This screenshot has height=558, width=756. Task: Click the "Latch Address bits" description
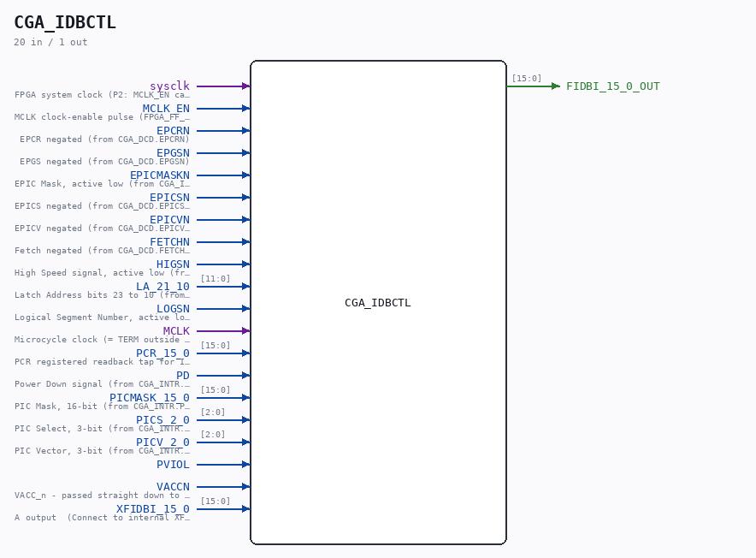tap(103, 294)
